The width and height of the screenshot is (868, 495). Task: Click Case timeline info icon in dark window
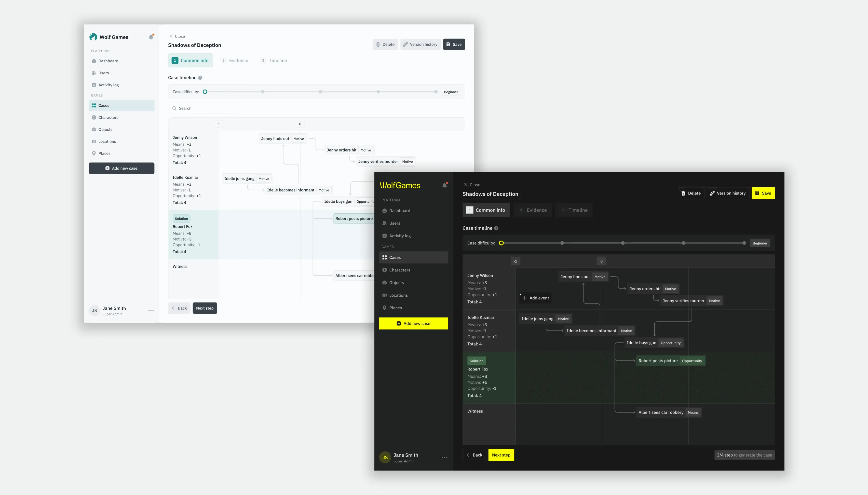click(x=496, y=228)
